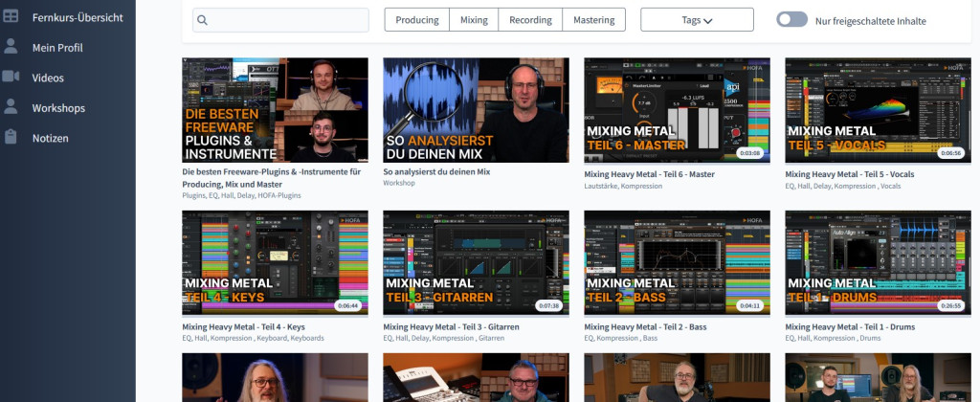Image resolution: width=980 pixels, height=402 pixels.
Task: Open the Videos section
Action: pyautogui.click(x=48, y=78)
